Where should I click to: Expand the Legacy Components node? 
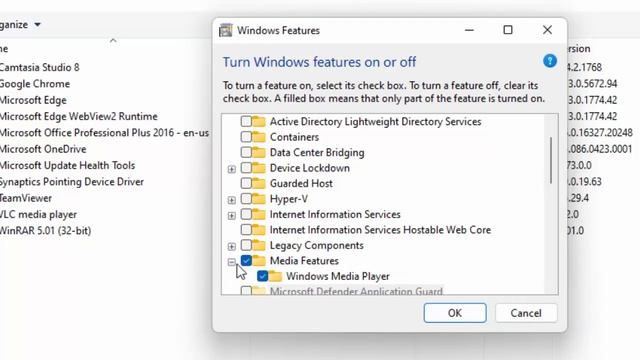pos(231,246)
